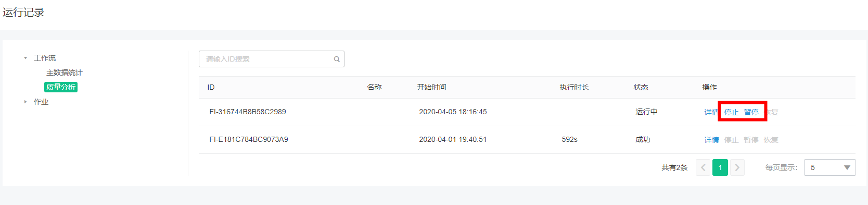Open the 每页显示 page size dropdown
Viewport: 868px width, 205px height.
(829, 167)
